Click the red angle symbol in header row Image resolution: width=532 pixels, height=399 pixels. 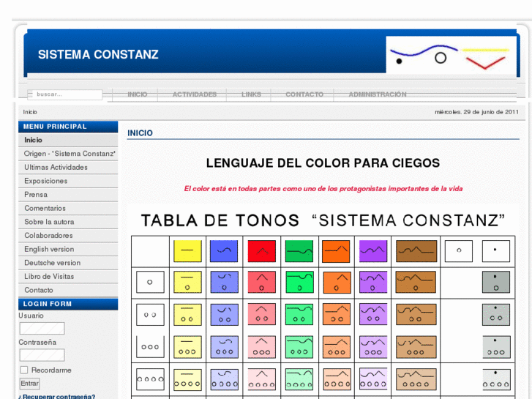tap(261, 251)
